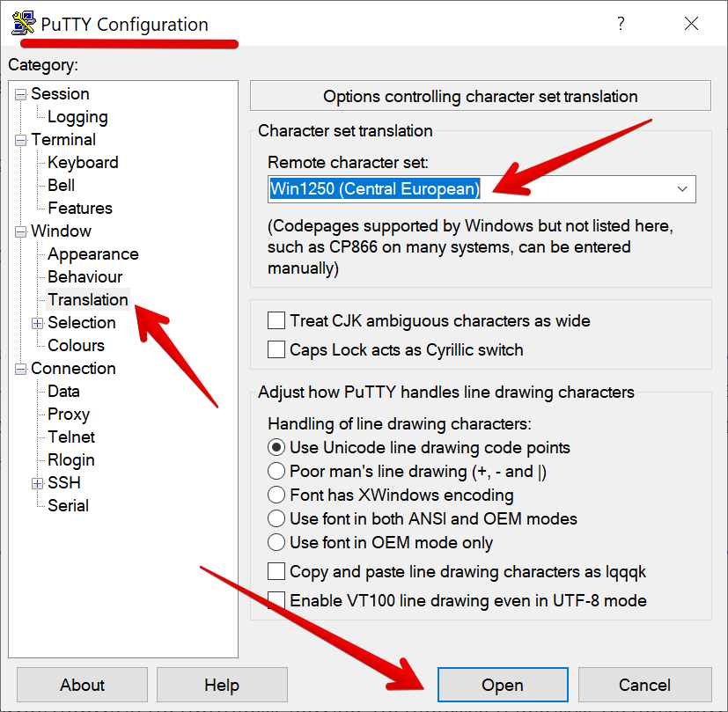This screenshot has height=712, width=728.
Task: Enable Treat CJK ambiguous characters as wide
Action: click(276, 320)
